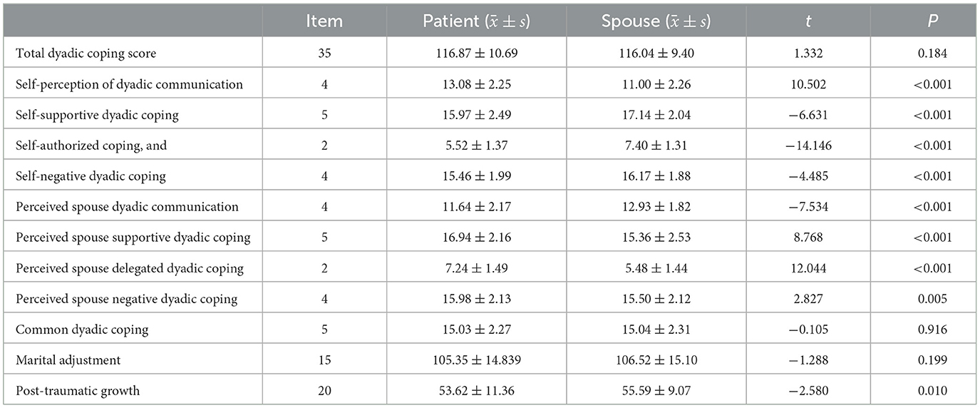This screenshot has height=408, width=980.
Task: Click the Item column header
Action: 324,21
